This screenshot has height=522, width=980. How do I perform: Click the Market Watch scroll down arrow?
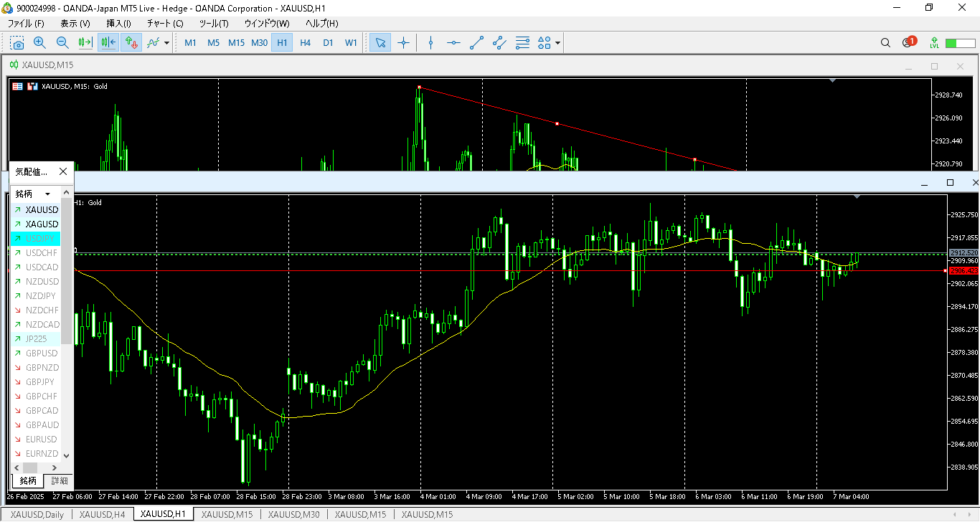(67, 455)
